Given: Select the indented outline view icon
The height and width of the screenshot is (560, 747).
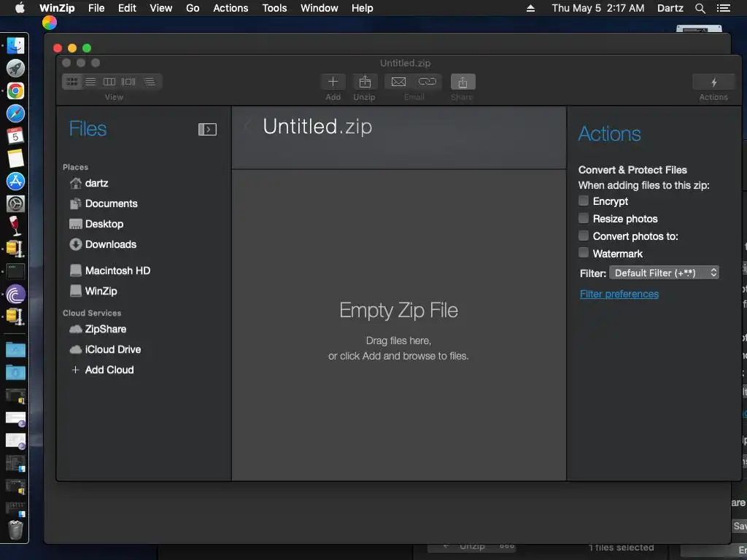Looking at the screenshot, I should click(149, 82).
